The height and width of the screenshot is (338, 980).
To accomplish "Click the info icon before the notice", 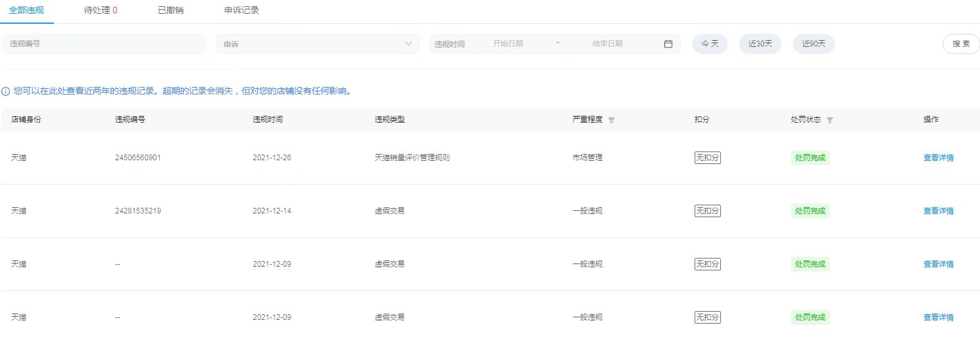I will pos(6,91).
